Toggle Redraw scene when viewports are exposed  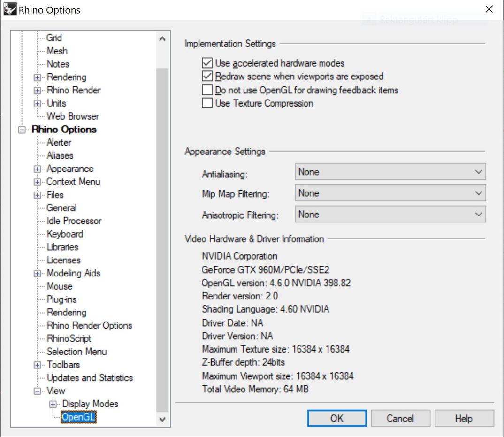point(207,76)
